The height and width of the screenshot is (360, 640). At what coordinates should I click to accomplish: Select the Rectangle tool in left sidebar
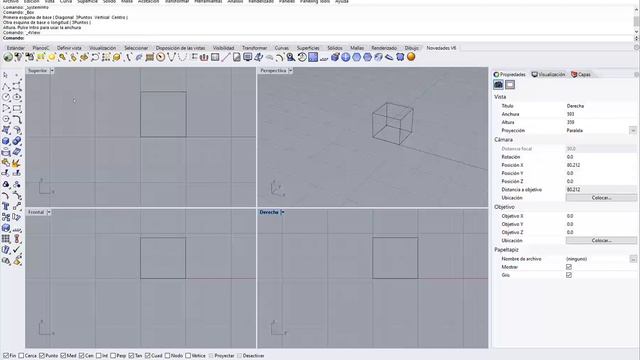pyautogui.click(x=17, y=108)
